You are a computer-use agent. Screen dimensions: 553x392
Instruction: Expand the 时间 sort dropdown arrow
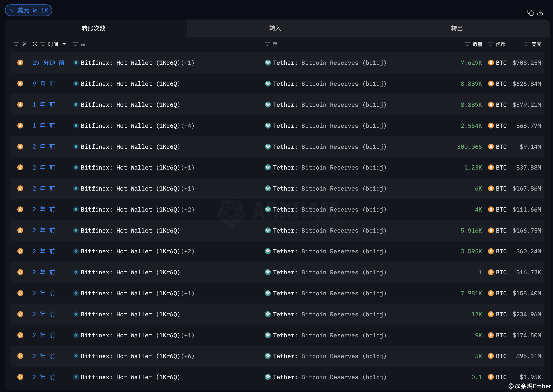[x=64, y=44]
